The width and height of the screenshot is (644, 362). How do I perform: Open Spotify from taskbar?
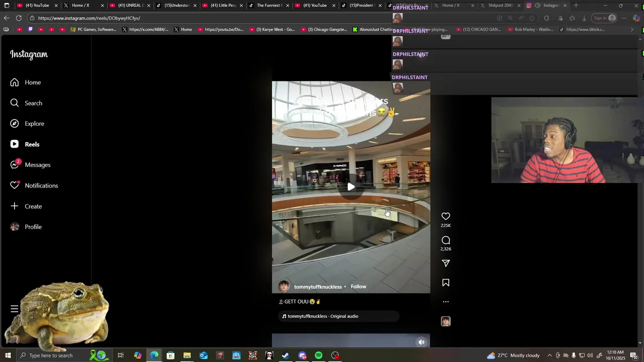318,355
